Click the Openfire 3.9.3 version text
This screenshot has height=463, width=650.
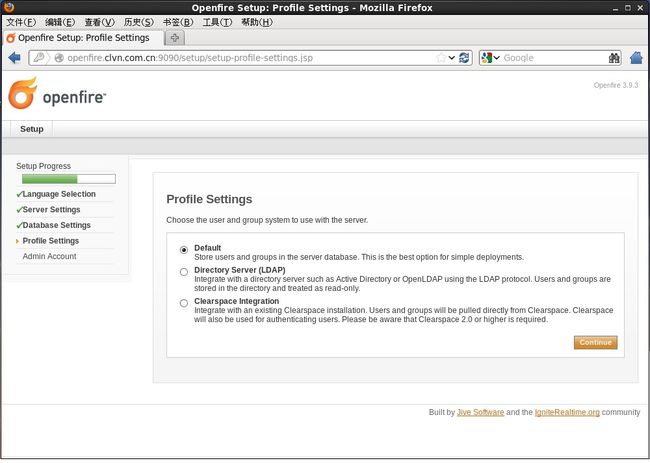(616, 85)
